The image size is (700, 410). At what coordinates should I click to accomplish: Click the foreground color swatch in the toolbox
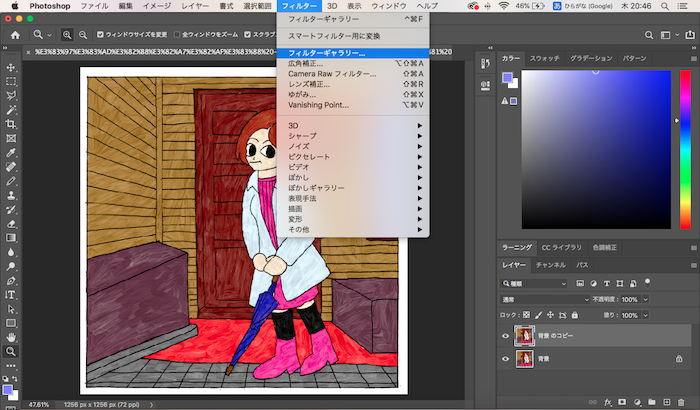pyautogui.click(x=8, y=389)
